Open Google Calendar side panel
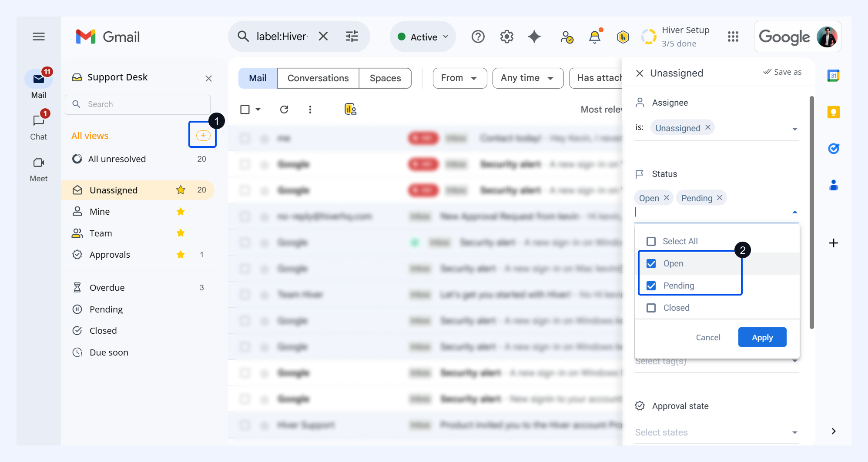The width and height of the screenshot is (868, 462). click(x=833, y=76)
